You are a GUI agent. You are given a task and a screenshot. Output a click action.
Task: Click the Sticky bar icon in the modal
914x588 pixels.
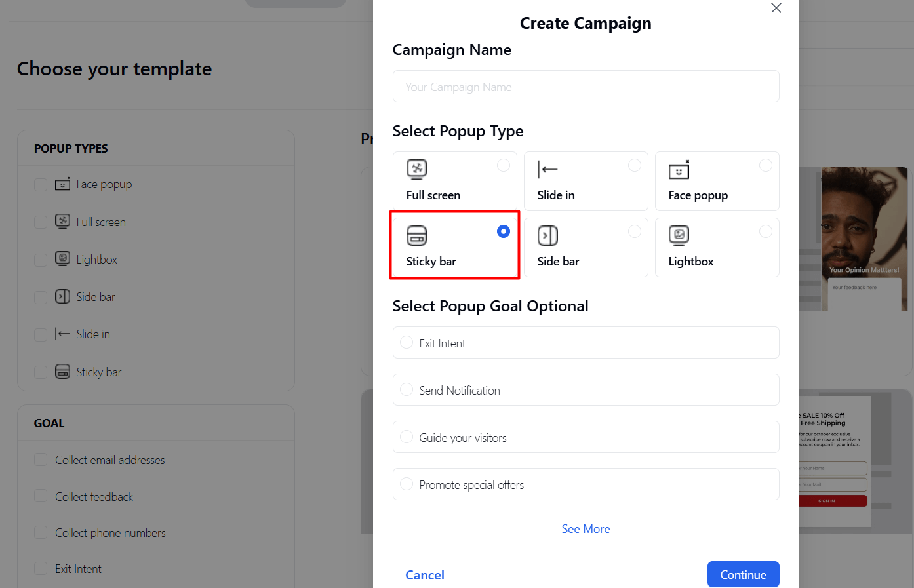click(416, 235)
